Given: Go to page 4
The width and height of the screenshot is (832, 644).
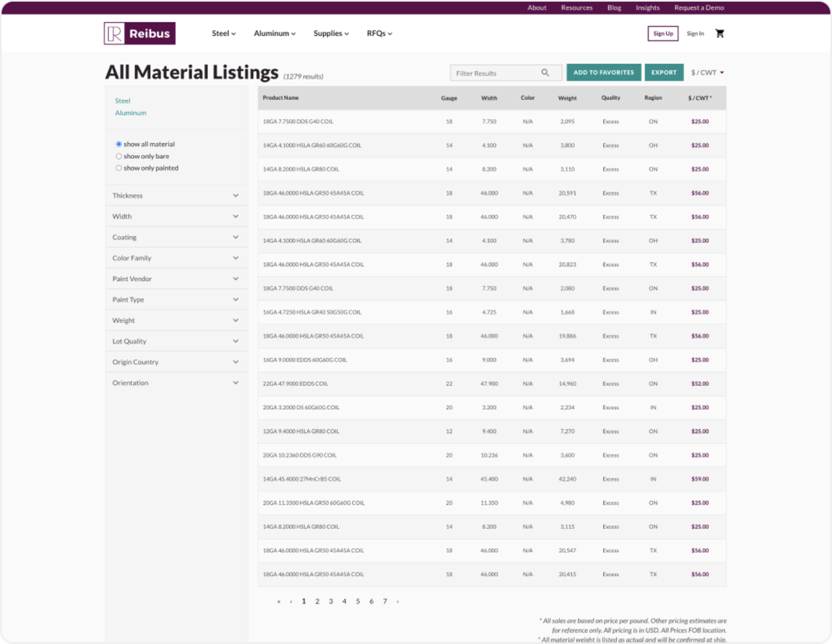Looking at the screenshot, I should 344,601.
